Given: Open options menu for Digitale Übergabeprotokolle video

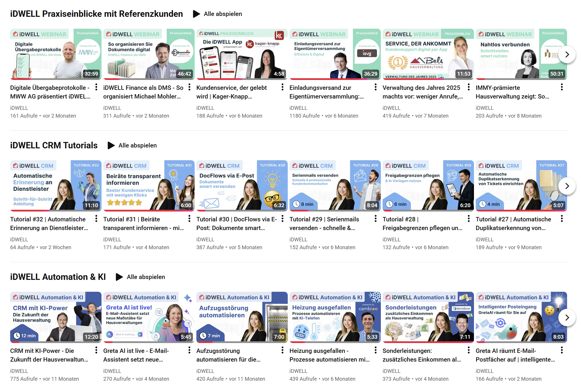Looking at the screenshot, I should pyautogui.click(x=96, y=87).
